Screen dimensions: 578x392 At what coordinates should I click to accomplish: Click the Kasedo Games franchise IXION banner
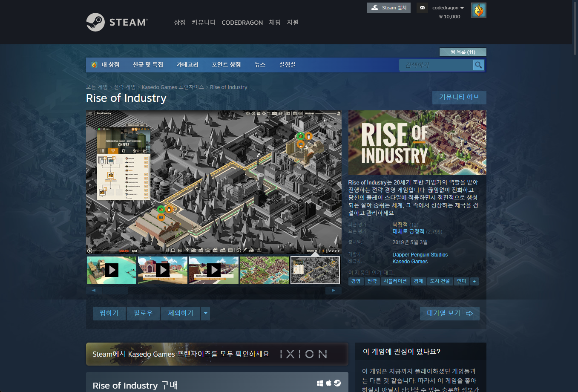tap(217, 354)
